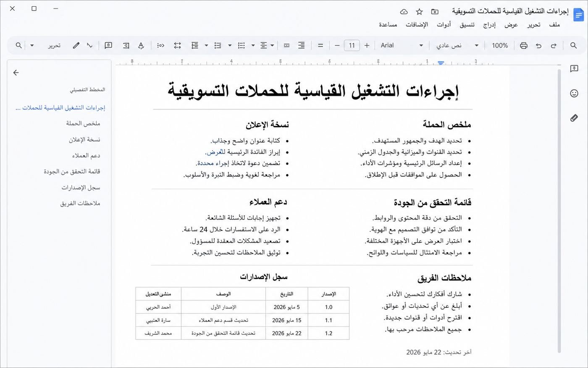The image size is (588, 368).
Task: Open the move-to-folder icon beside the title
Action: [x=435, y=12]
